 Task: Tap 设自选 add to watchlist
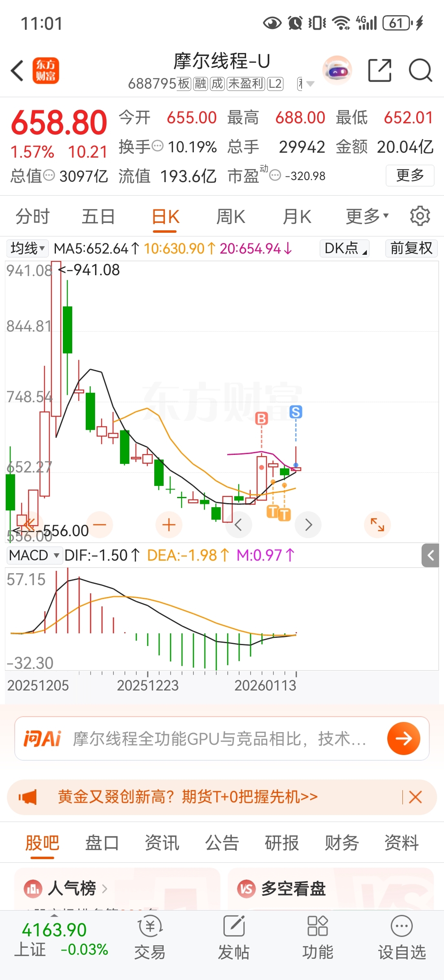(402, 938)
